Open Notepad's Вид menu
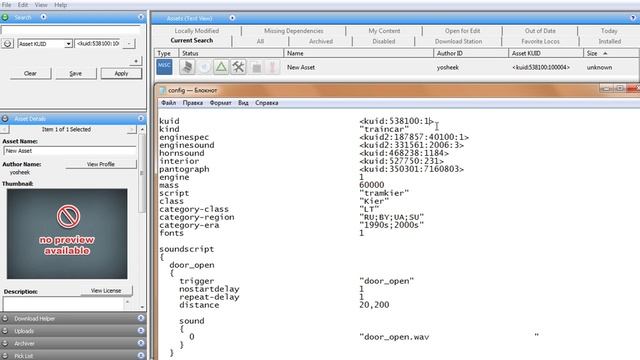 [243, 103]
